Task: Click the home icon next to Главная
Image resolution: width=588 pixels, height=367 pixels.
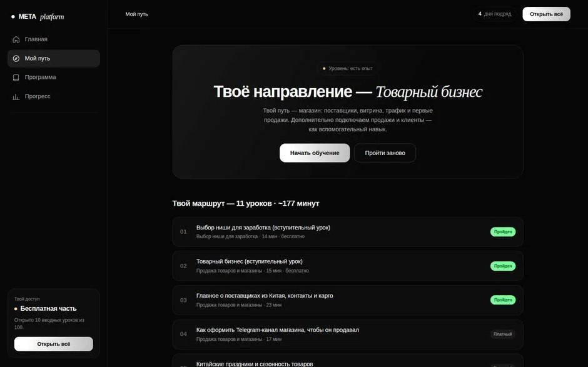Action: pos(16,39)
